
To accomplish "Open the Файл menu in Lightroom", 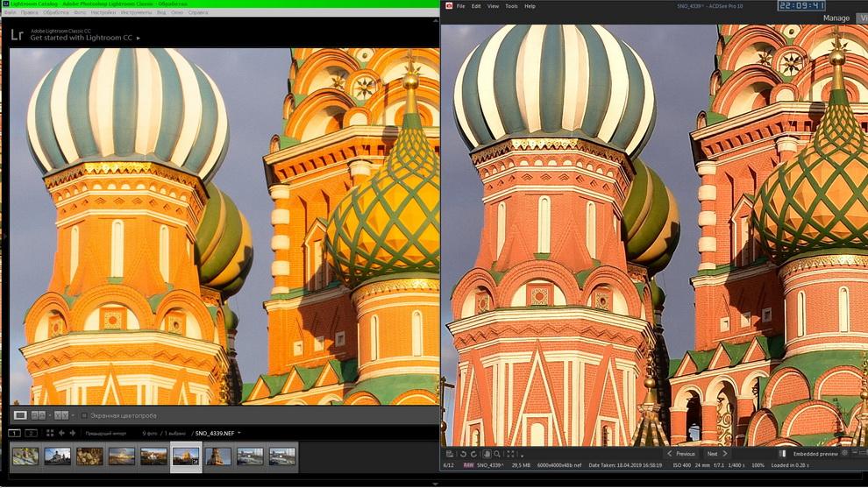I will click(11, 12).
